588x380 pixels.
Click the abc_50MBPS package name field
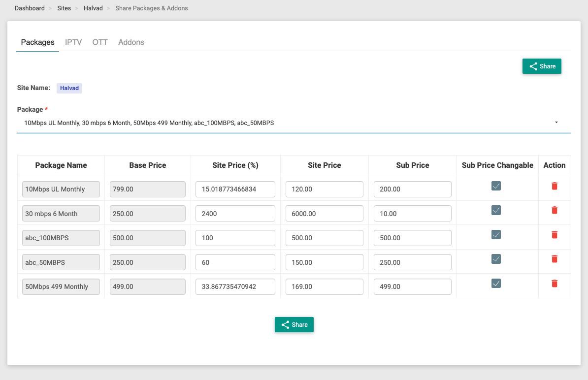click(61, 262)
